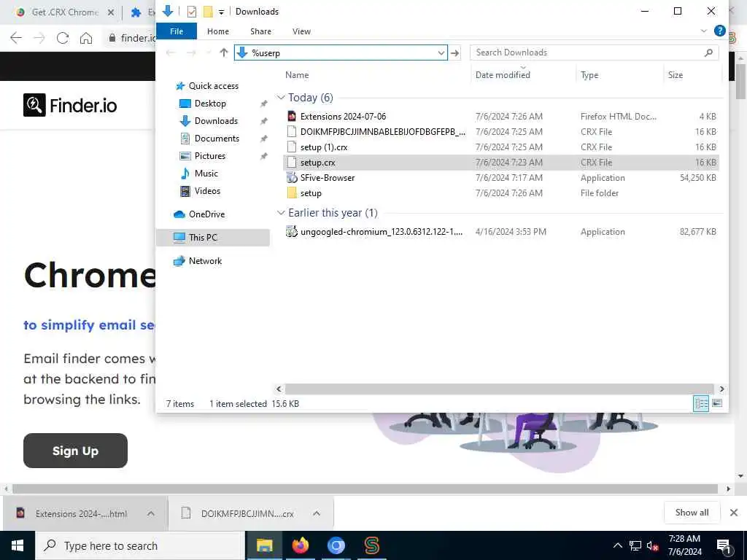Click the address bar containing %userp
Screen dimensions: 747x560
[341, 52]
